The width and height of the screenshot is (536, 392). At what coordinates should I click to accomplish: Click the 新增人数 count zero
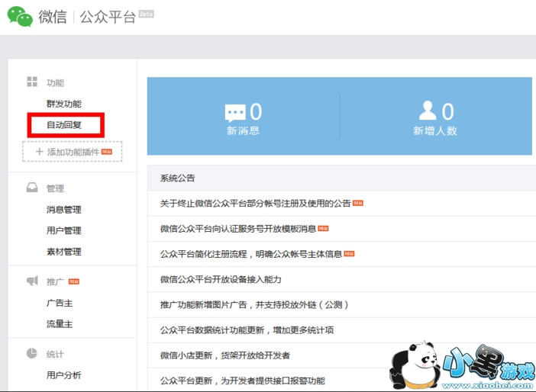(x=447, y=111)
